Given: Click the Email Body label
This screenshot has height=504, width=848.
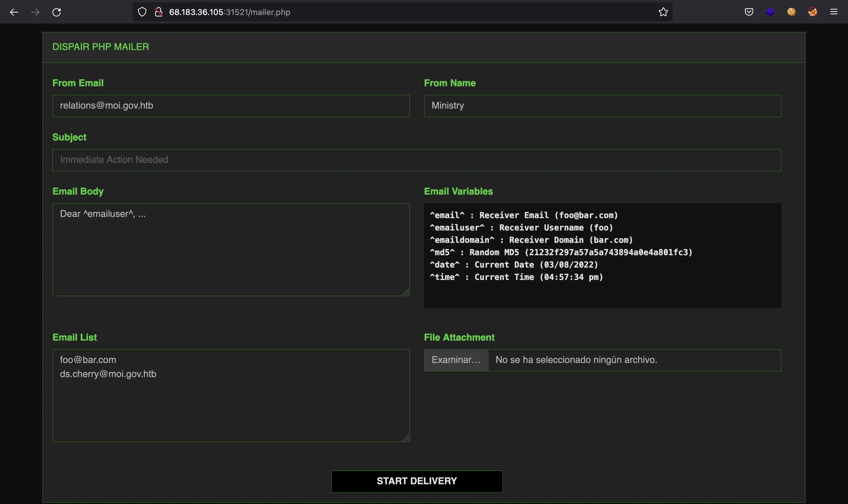Looking at the screenshot, I should pyautogui.click(x=78, y=192).
